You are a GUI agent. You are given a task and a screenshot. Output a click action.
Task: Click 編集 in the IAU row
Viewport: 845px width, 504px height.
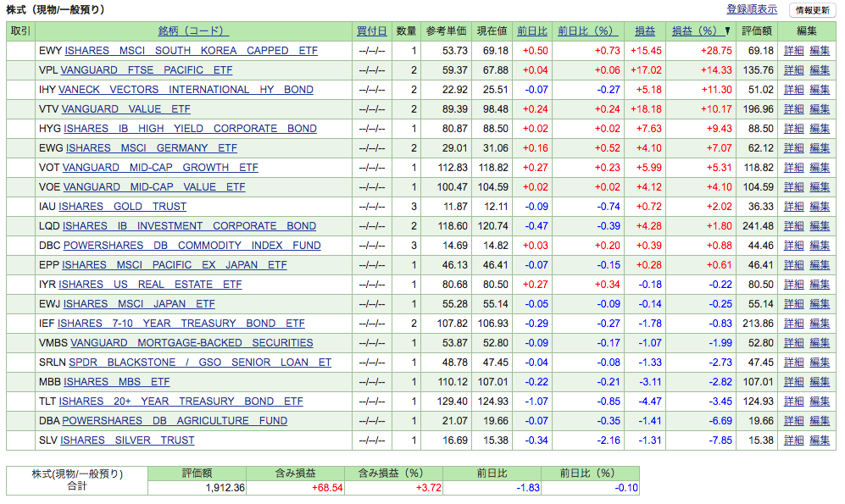coord(820,206)
